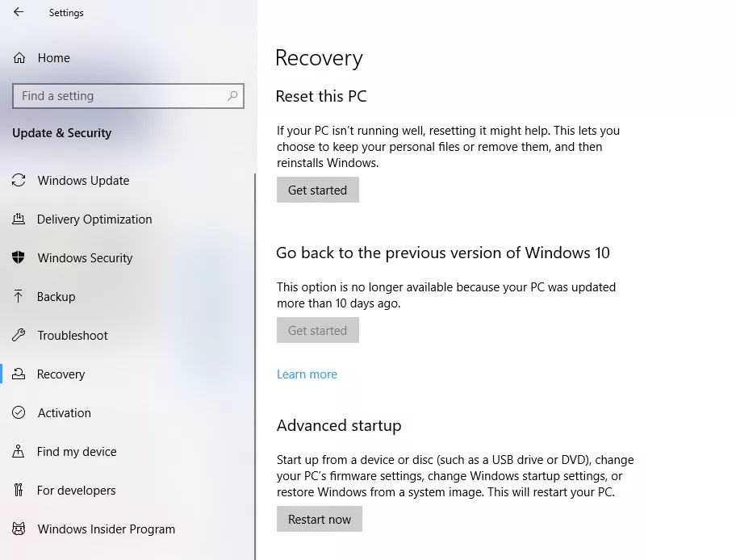Click the For developers icon

click(x=19, y=491)
